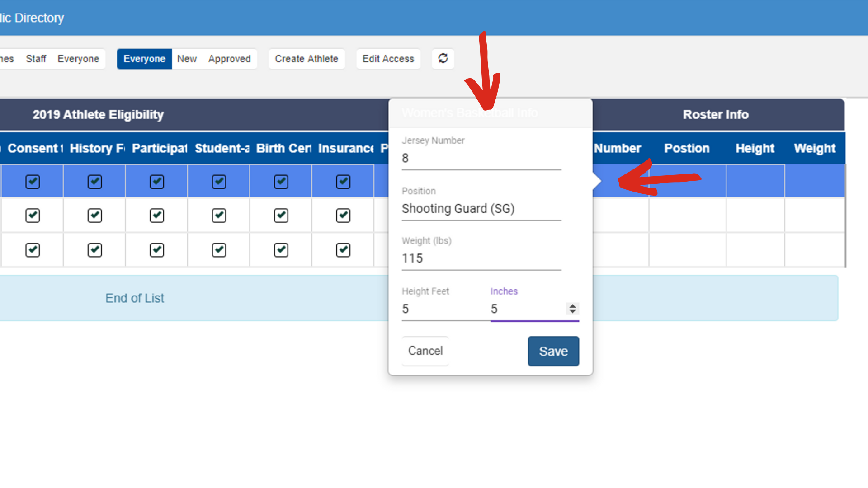
Task: Toggle Student-athlete checkbox in second row
Action: coord(219,216)
